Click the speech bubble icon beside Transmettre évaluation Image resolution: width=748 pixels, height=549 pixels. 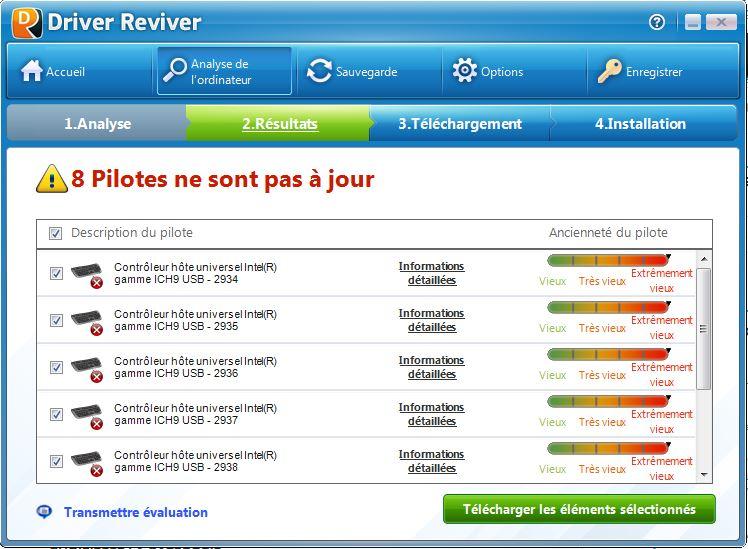[x=44, y=512]
